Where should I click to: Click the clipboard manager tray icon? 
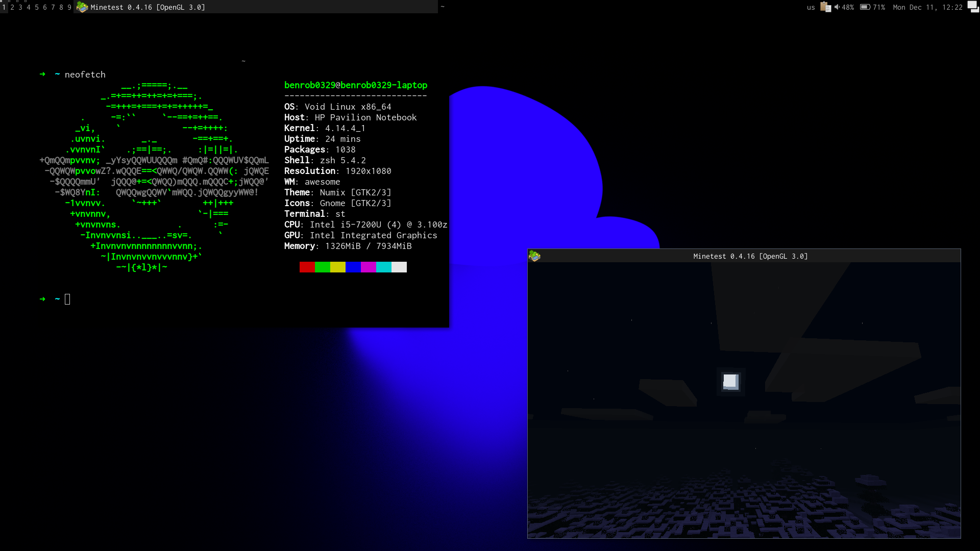point(825,7)
